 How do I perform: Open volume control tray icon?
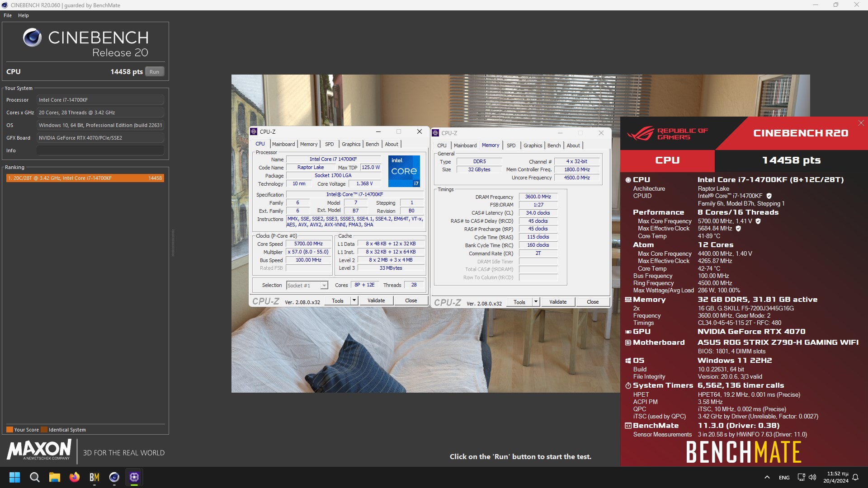[812, 477]
